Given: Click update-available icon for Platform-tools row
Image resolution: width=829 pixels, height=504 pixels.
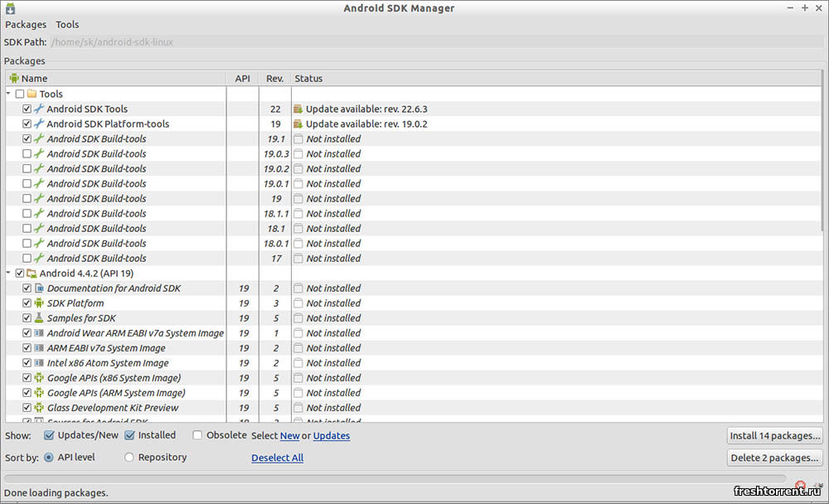Looking at the screenshot, I should point(298,124).
